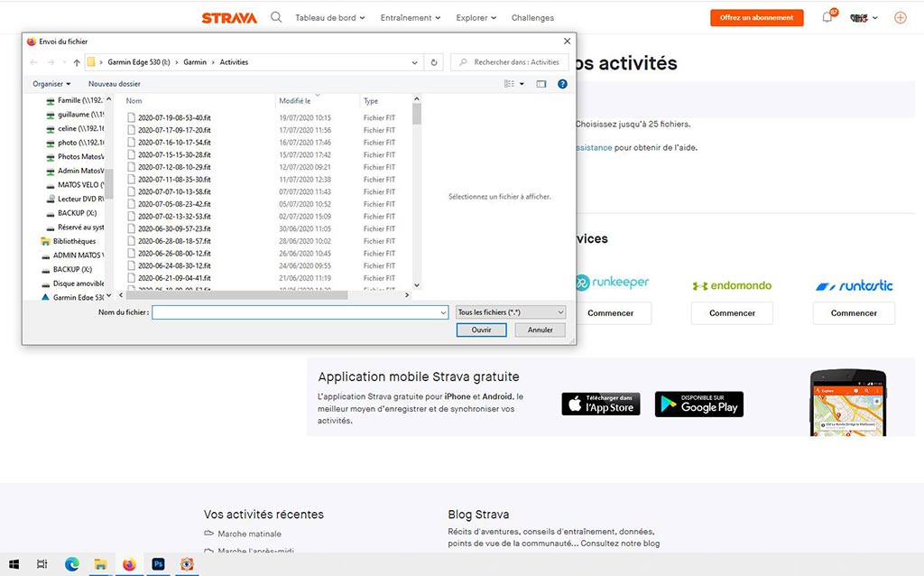Click the App Store download badge
The image size is (924, 576).
[x=600, y=404]
